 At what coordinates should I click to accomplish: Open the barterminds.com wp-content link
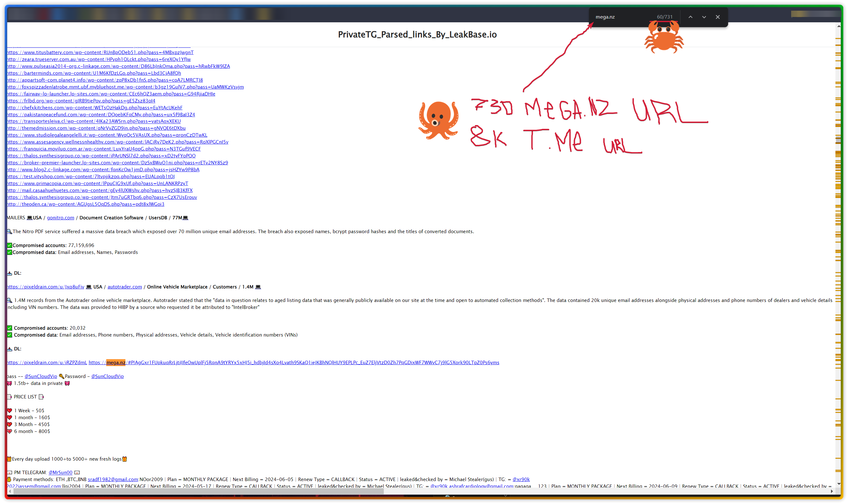point(94,73)
